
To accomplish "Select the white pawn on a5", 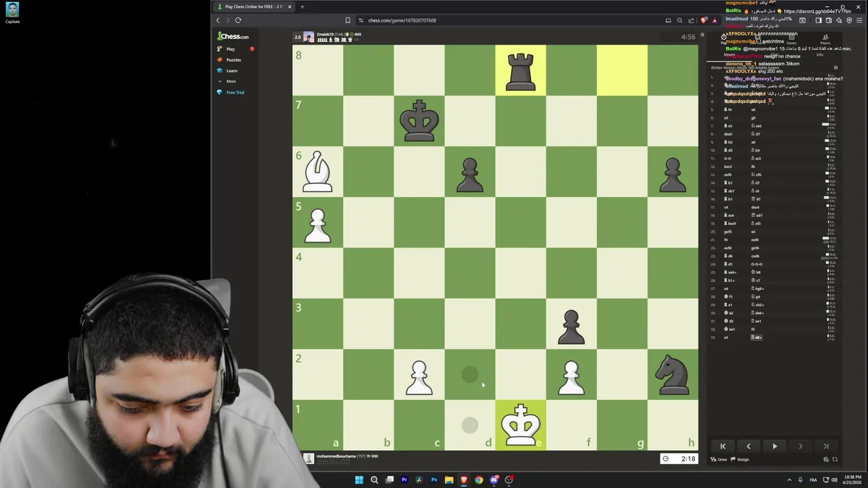I will click(317, 225).
